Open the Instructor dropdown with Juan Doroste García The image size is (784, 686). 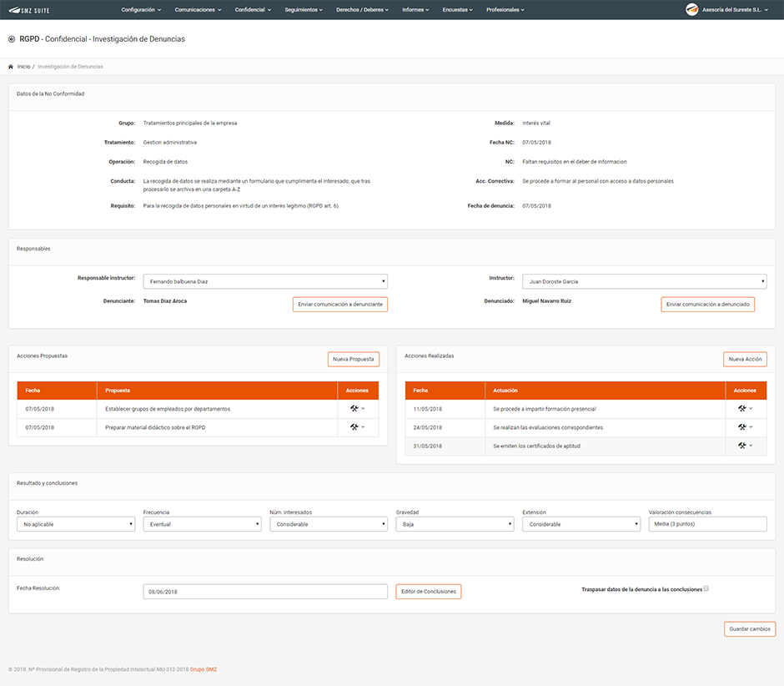click(x=645, y=281)
